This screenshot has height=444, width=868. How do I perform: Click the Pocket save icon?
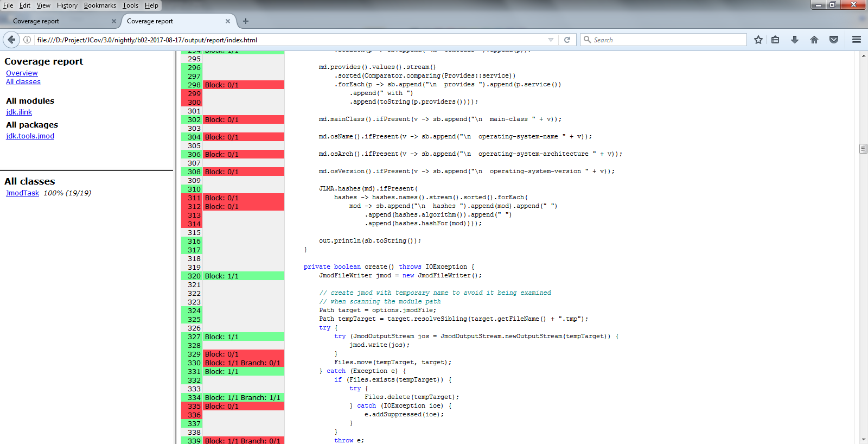tap(834, 40)
